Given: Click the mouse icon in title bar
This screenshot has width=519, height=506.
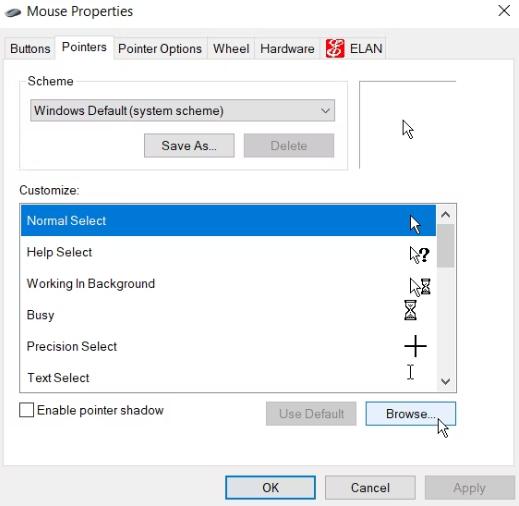Looking at the screenshot, I should pyautogui.click(x=13, y=13).
